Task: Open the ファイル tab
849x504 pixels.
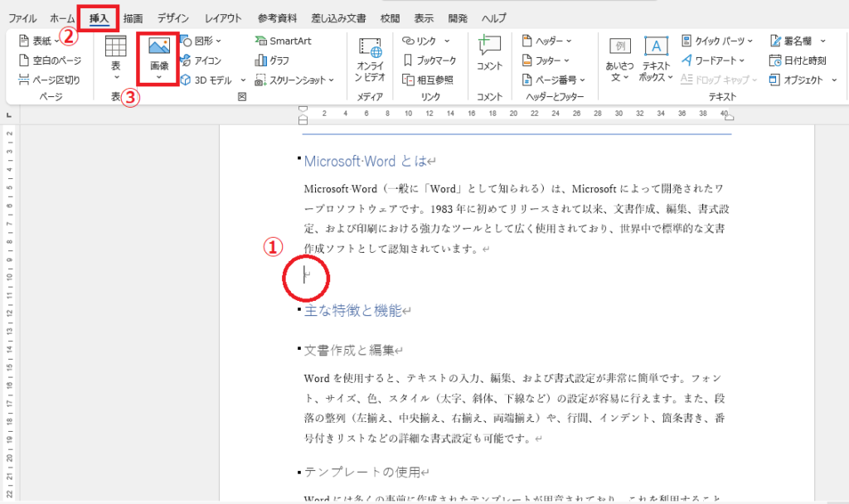Action: point(22,18)
